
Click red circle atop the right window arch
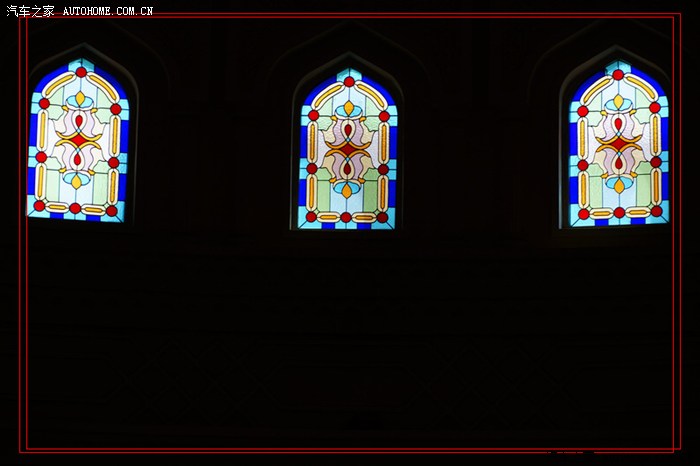(x=618, y=74)
